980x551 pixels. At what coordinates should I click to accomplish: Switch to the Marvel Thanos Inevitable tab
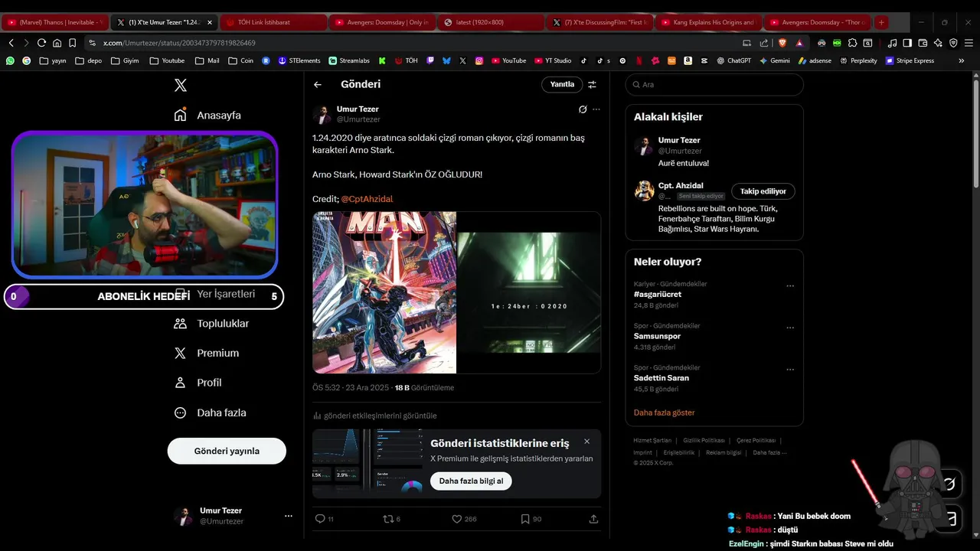[x=55, y=22]
